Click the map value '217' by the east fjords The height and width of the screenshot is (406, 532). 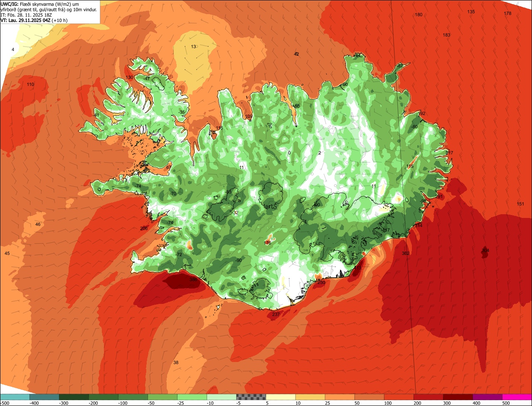tap(449, 153)
